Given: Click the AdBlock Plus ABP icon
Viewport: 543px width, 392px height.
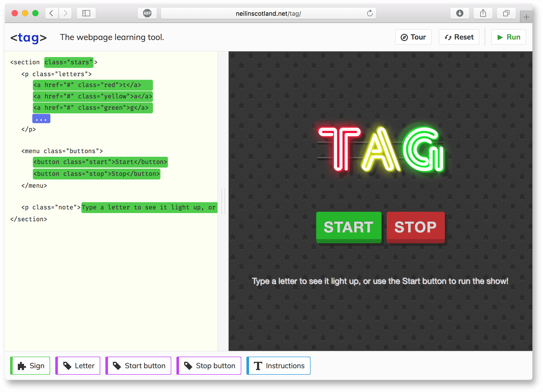Looking at the screenshot, I should pyautogui.click(x=147, y=13).
